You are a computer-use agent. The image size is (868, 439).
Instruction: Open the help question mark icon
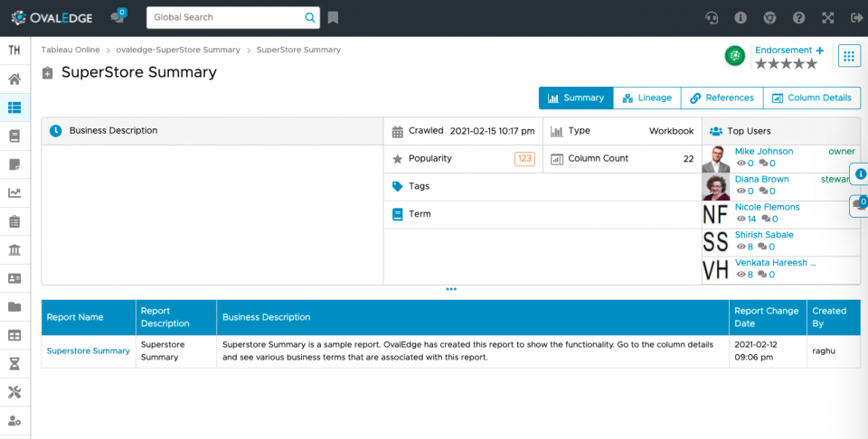[x=798, y=18]
